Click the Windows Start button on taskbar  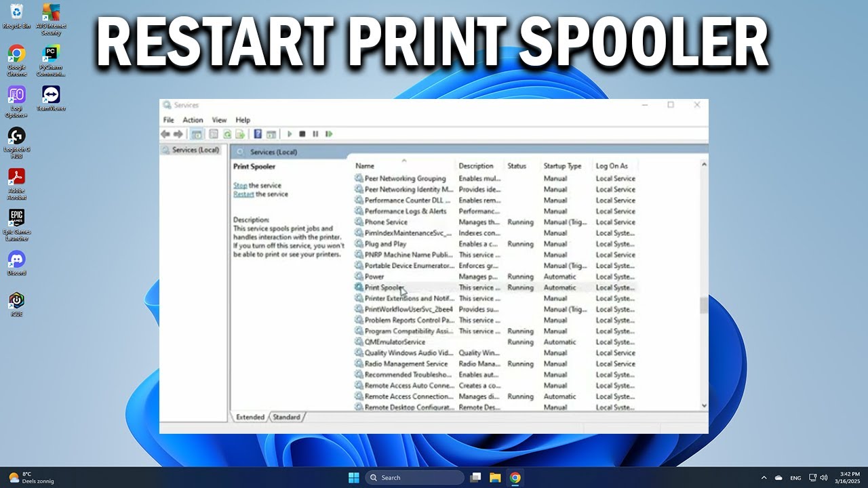[353, 478]
